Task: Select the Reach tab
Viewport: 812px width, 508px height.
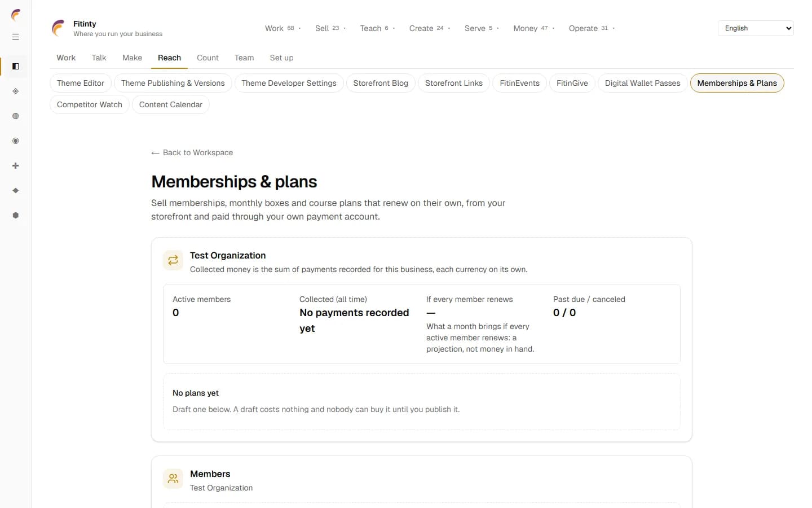Action: 169,58
